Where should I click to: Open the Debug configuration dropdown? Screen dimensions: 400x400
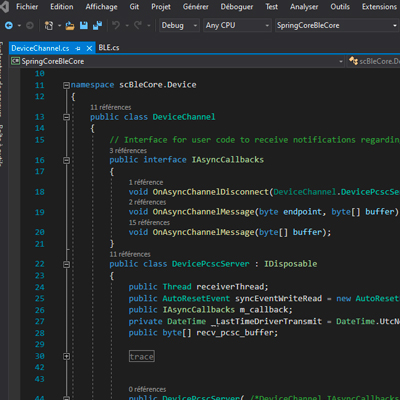[179, 25]
